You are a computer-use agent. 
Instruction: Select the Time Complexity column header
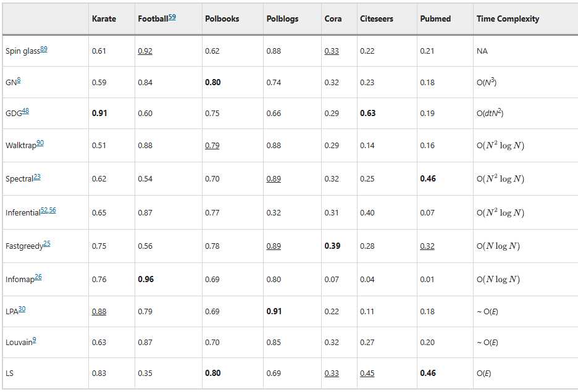[508, 19]
